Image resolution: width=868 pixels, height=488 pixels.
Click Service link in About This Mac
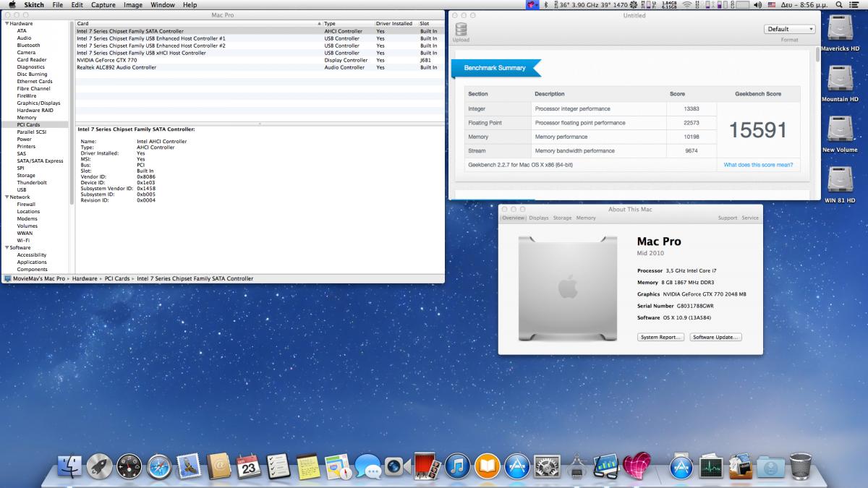pos(750,218)
